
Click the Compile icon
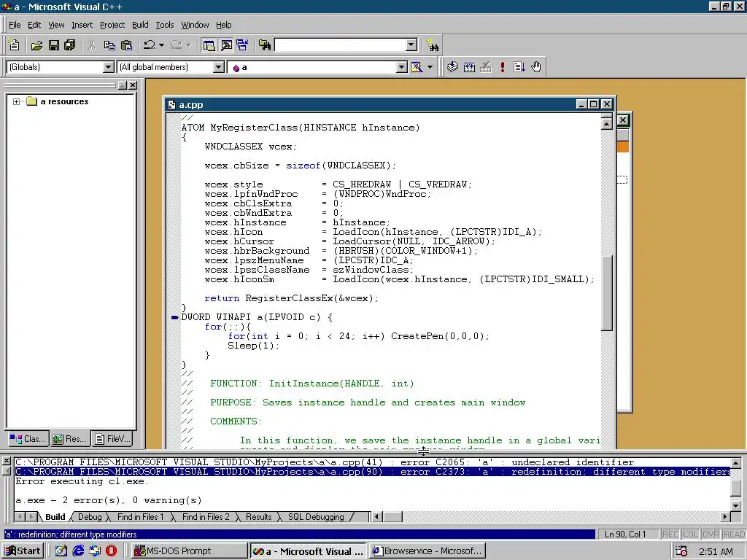452,67
